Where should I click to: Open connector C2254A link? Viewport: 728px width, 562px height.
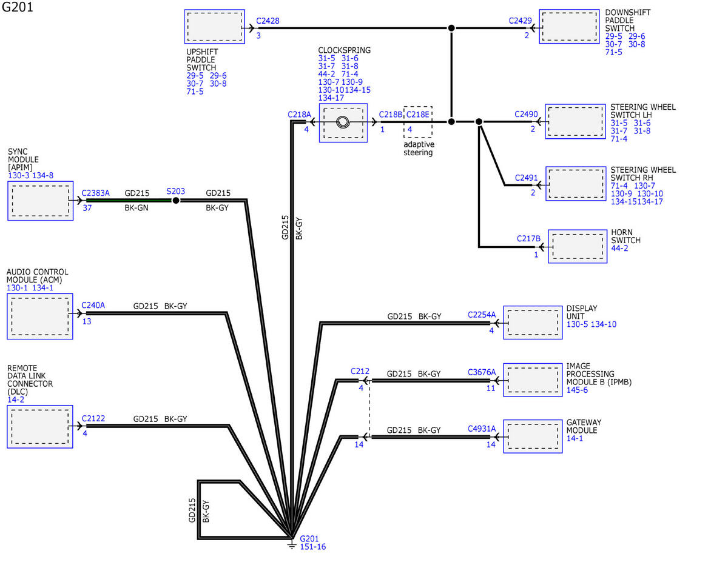481,314
